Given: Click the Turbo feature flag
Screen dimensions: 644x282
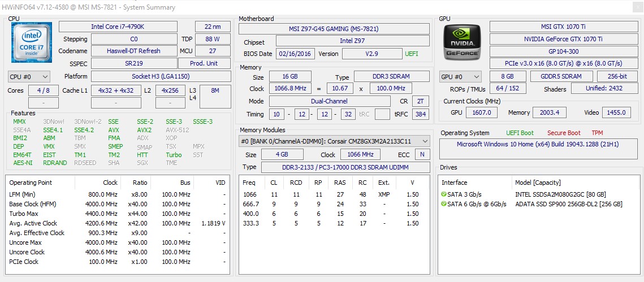Looking at the screenshot, I should point(174,155).
